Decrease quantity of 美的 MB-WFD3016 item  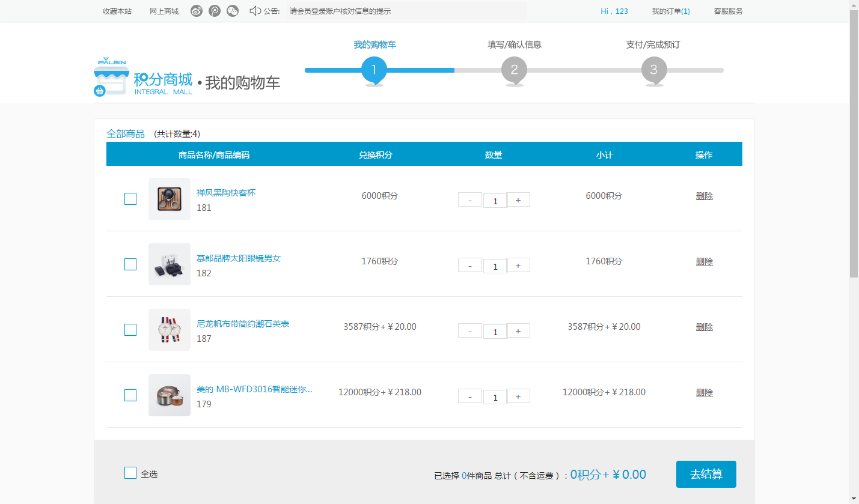pos(470,396)
